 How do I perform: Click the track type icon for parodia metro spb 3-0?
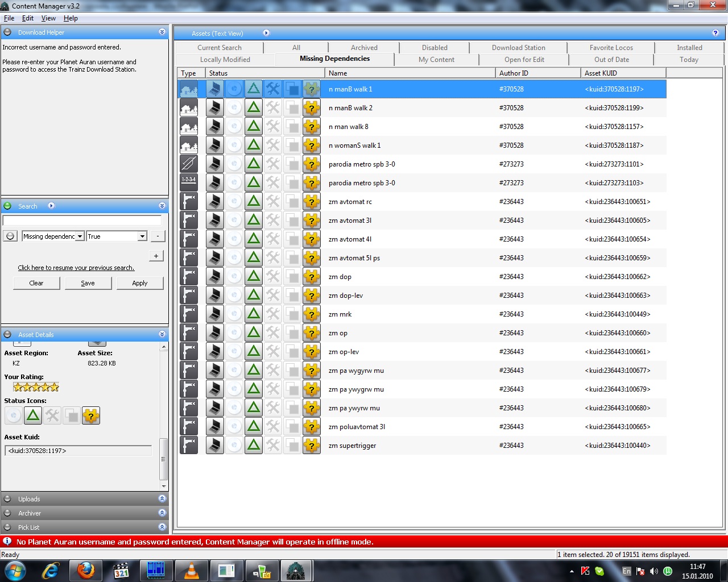tap(189, 164)
